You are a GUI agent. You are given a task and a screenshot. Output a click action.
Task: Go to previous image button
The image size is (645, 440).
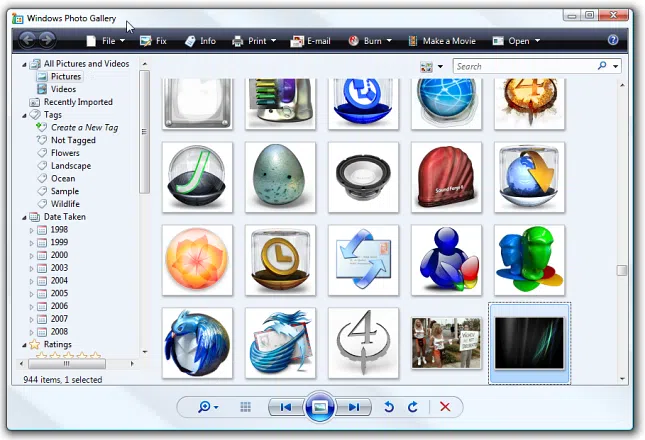click(x=286, y=407)
